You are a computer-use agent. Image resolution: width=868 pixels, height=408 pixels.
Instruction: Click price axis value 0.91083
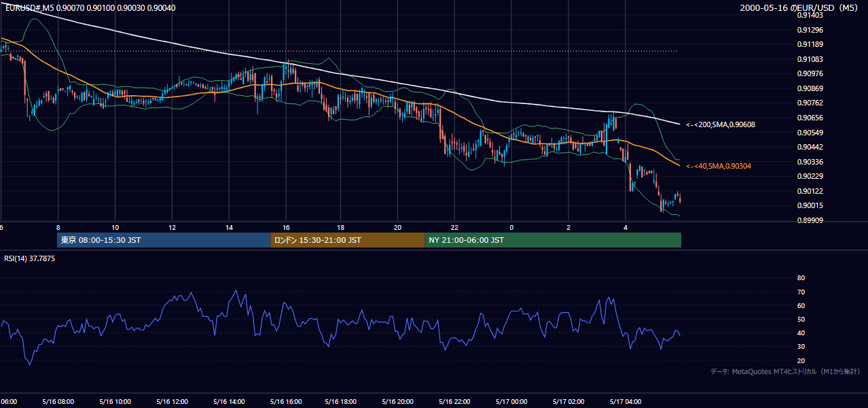pyautogui.click(x=811, y=59)
